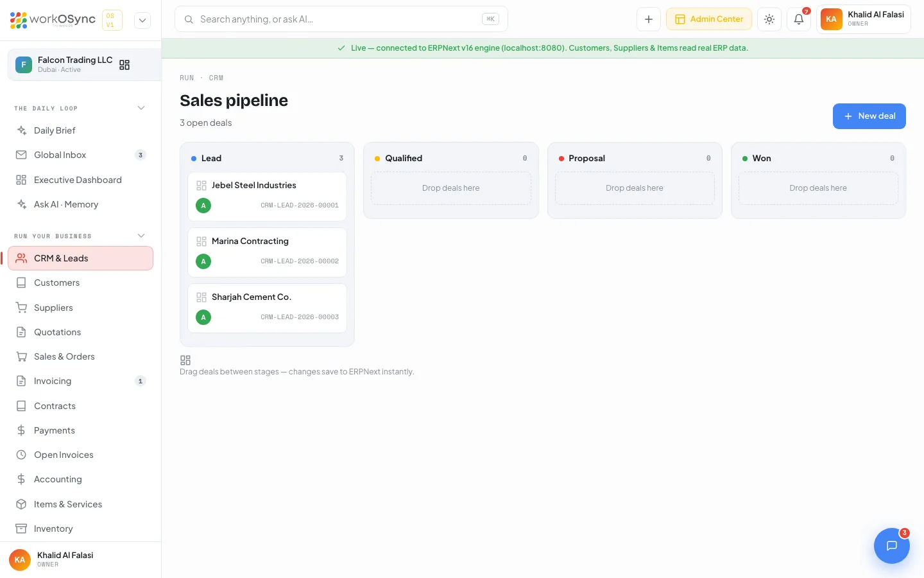
Task: Open the Jebel Steel Industries deal card
Action: (267, 197)
